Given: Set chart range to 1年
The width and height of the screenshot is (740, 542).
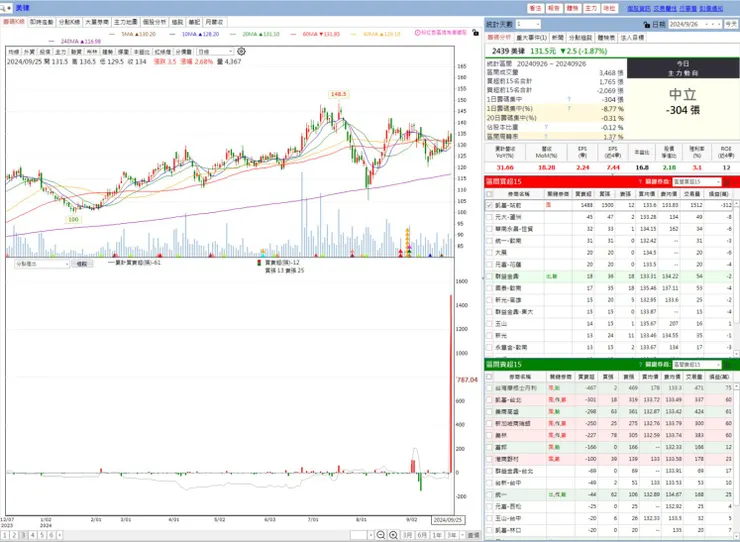Looking at the screenshot, I should tap(437, 535).
